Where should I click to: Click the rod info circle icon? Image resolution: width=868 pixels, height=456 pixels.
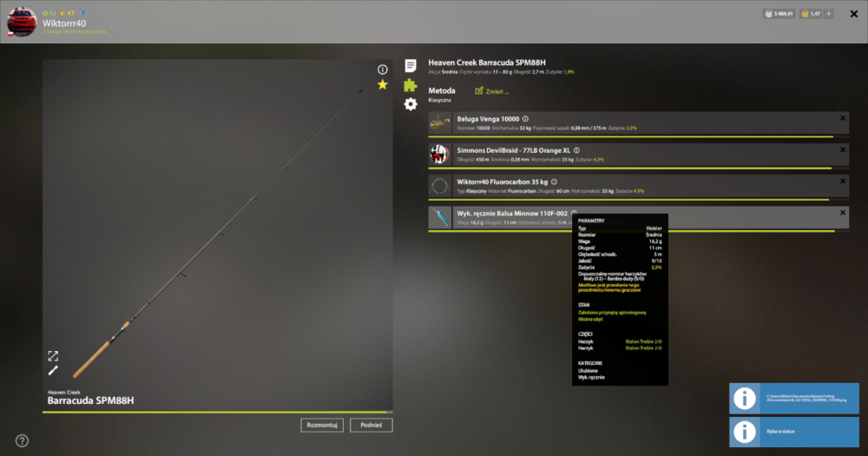[383, 69]
